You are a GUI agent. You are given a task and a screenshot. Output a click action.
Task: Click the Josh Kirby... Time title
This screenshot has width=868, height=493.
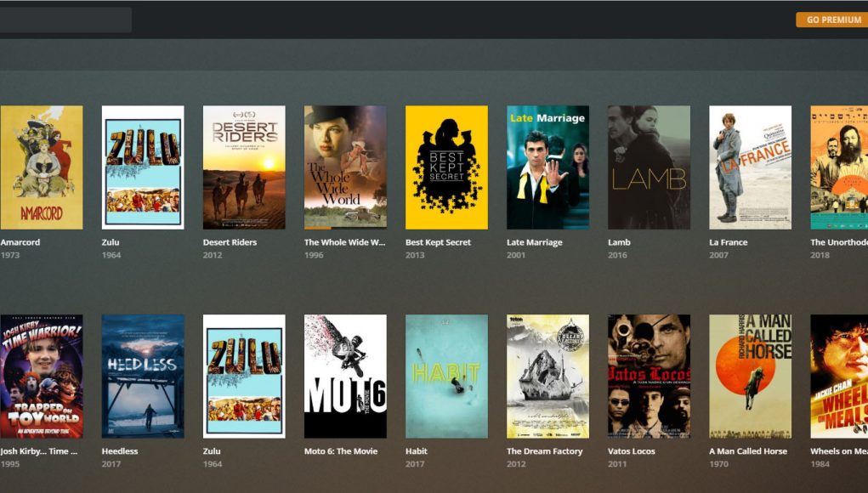(39, 451)
